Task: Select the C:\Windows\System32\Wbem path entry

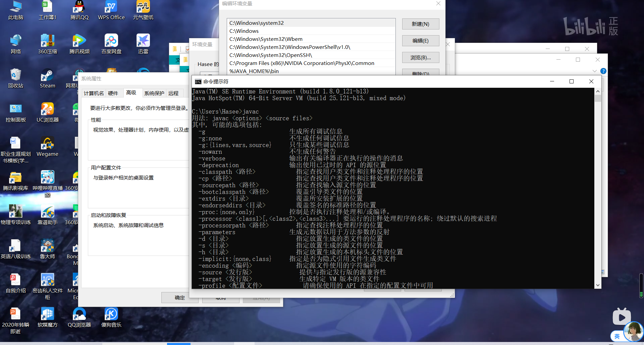Action: point(311,39)
